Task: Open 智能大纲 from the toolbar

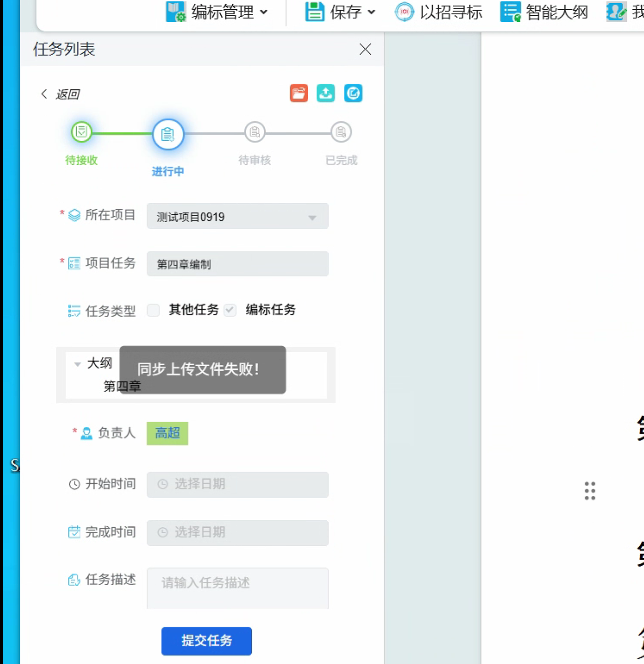Action: (544, 12)
